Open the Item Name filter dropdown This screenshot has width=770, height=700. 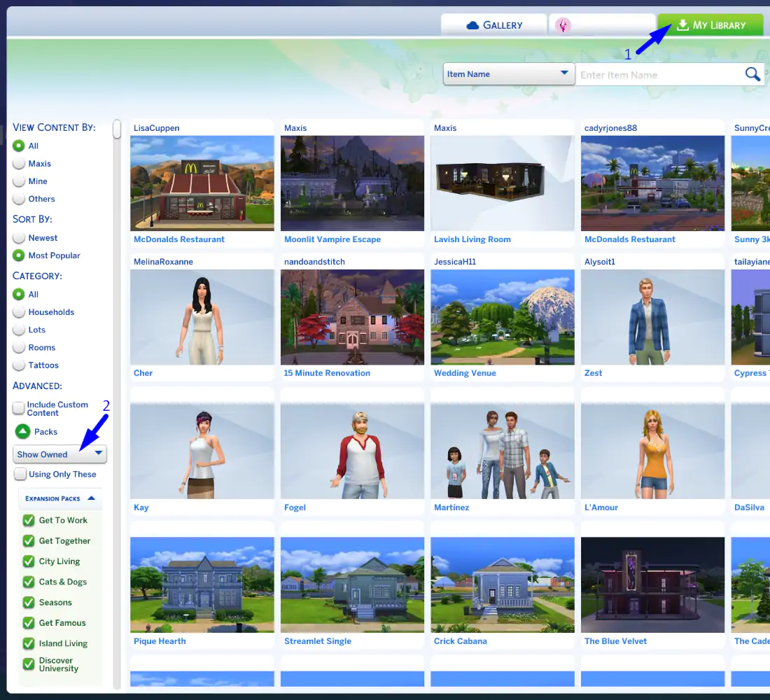508,73
